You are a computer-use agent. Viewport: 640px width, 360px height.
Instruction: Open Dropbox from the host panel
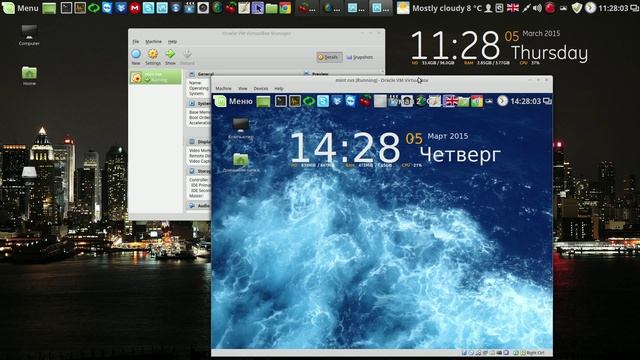pos(121,8)
